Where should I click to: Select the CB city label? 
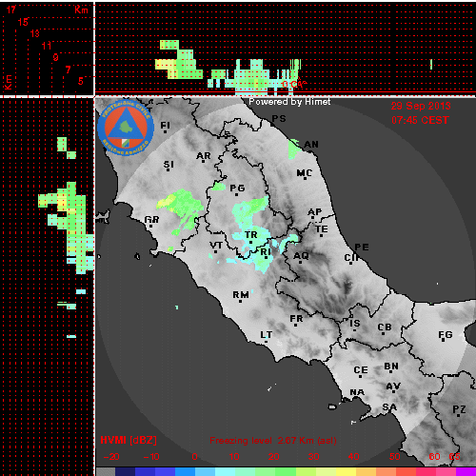click(x=385, y=327)
